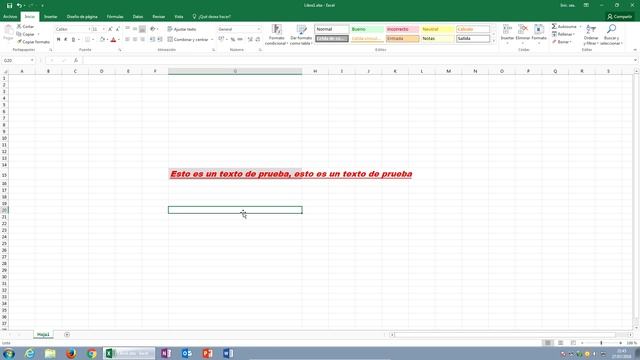Toggle italic (K) formatting

click(65, 40)
